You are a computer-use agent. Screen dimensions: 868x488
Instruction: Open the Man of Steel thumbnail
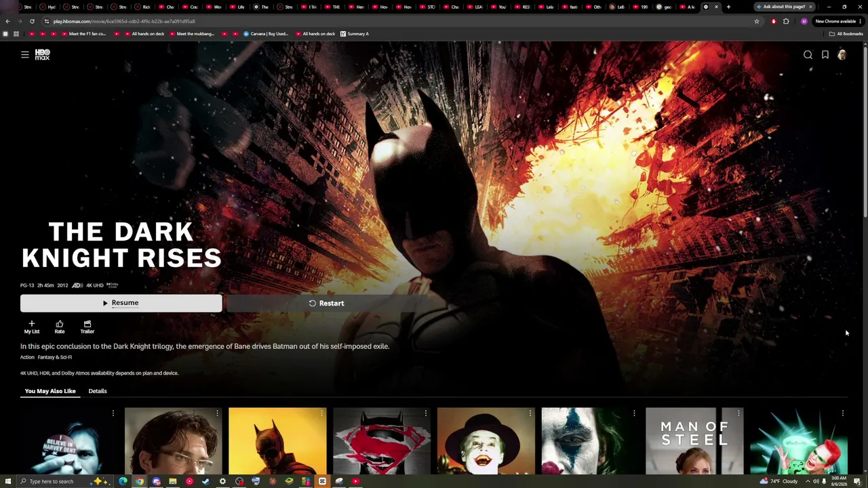click(694, 441)
